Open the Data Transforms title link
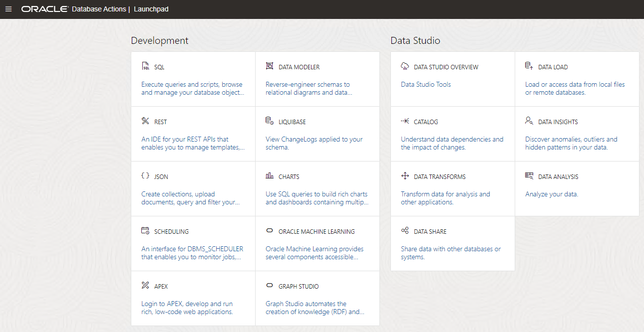The width and height of the screenshot is (644, 332). pyautogui.click(x=439, y=177)
